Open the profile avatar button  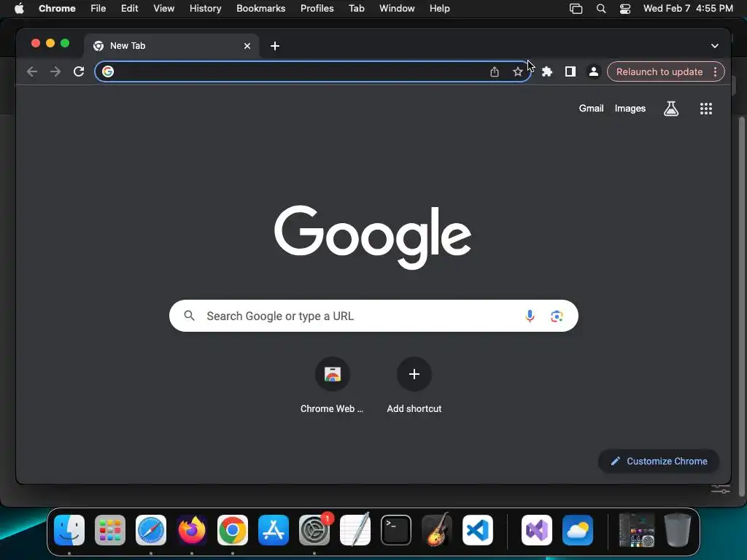pos(594,71)
